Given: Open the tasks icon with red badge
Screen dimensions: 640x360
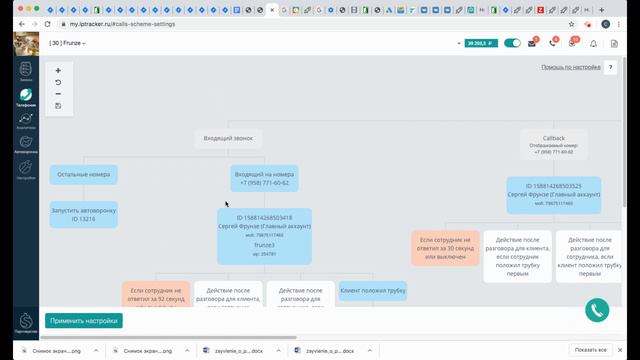Looking at the screenshot, I should point(573,43).
